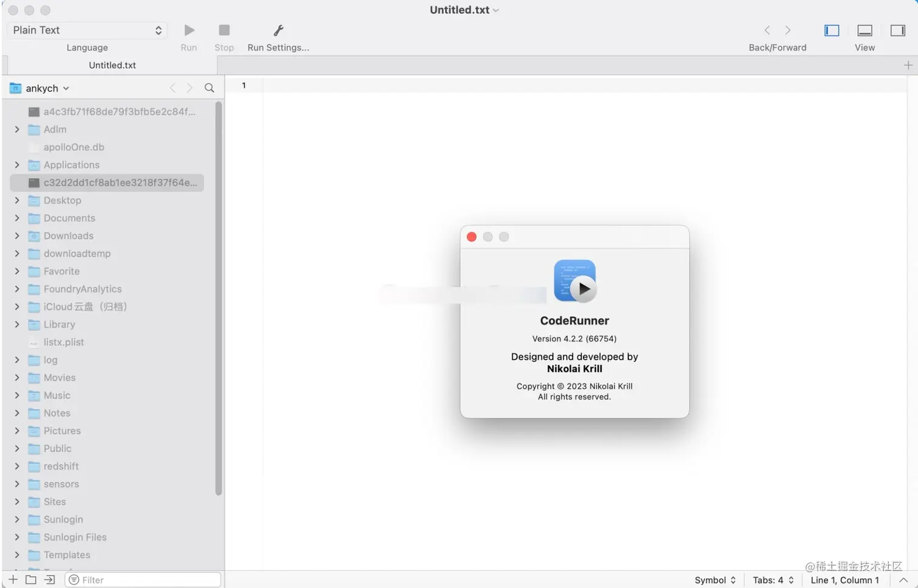This screenshot has width=918, height=588.
Task: Navigate back using toolbar Back arrow
Action: 767,30
